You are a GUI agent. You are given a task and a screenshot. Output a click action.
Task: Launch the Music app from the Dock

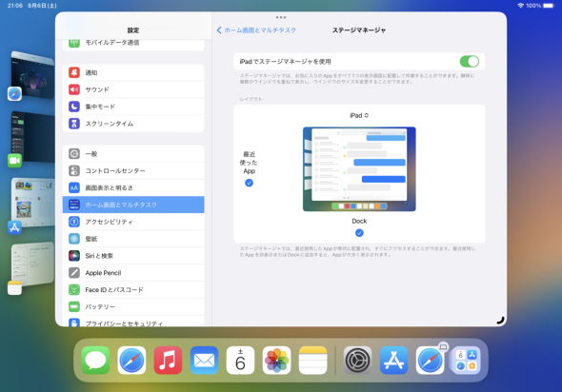(x=168, y=361)
